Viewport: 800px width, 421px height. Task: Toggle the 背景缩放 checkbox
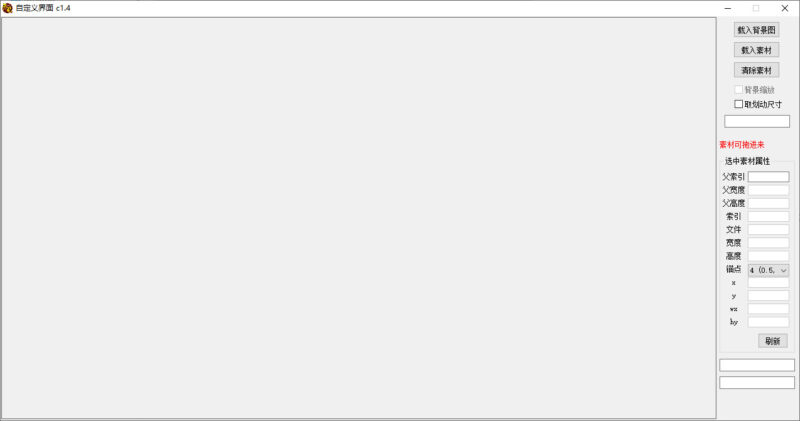coord(738,90)
